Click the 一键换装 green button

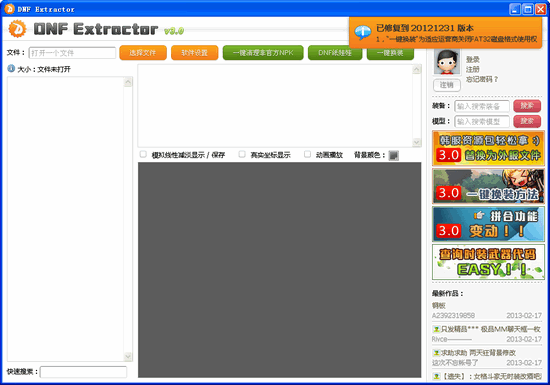390,53
